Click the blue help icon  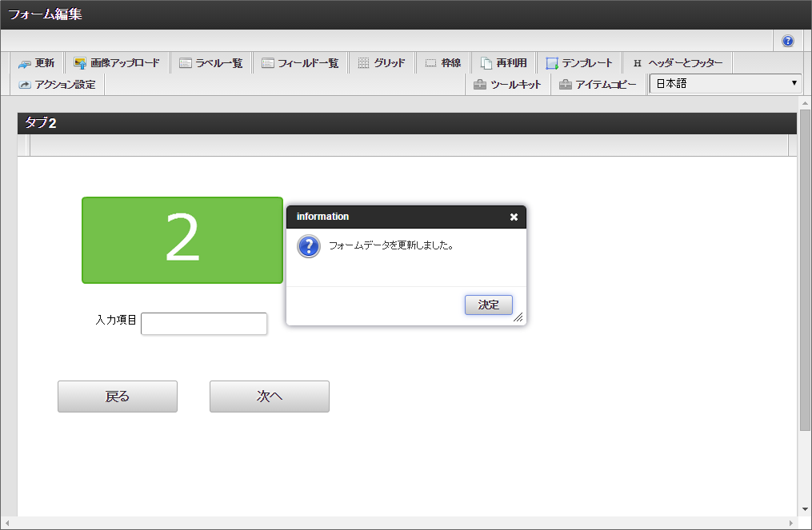pyautogui.click(x=788, y=41)
